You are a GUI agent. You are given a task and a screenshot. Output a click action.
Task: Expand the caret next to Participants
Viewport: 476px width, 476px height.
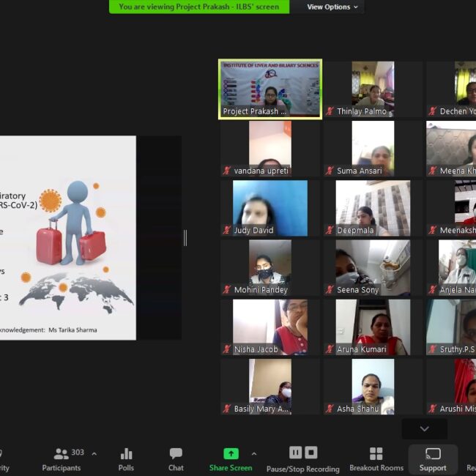[94, 453]
